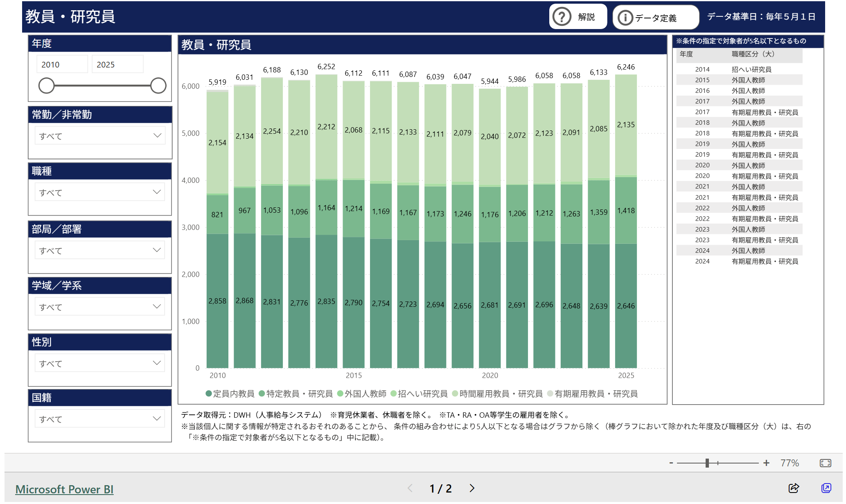This screenshot has width=846, height=504.
Task: Sort by 職種区分（大）column header
Action: pyautogui.click(x=753, y=54)
